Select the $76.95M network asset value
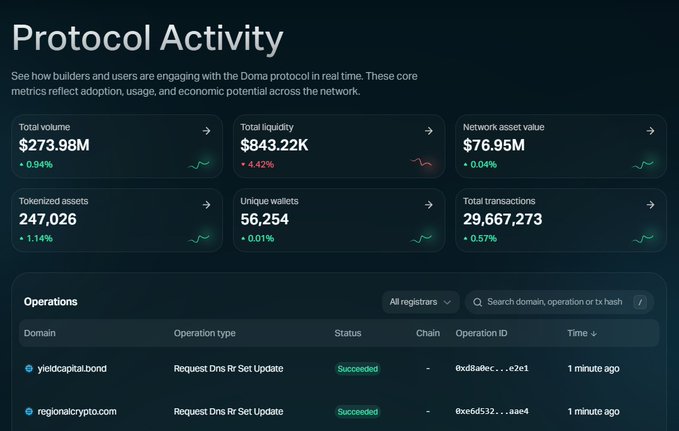The width and height of the screenshot is (679, 431). (x=494, y=145)
